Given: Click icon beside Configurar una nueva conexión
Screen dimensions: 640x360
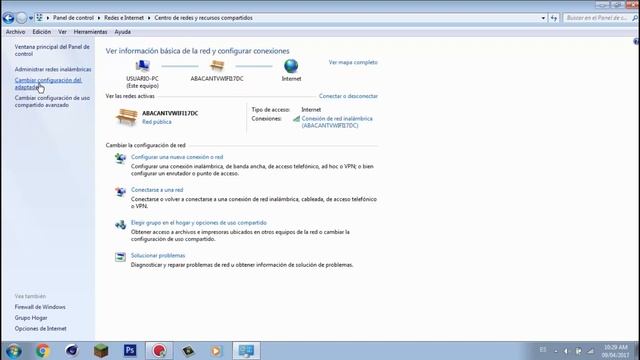Looking at the screenshot, I should tap(120, 158).
